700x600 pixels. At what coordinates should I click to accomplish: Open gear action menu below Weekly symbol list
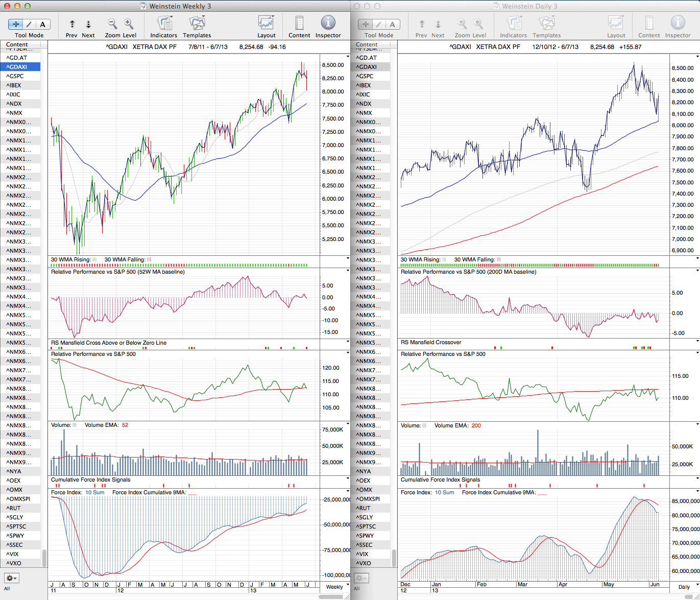(x=11, y=578)
